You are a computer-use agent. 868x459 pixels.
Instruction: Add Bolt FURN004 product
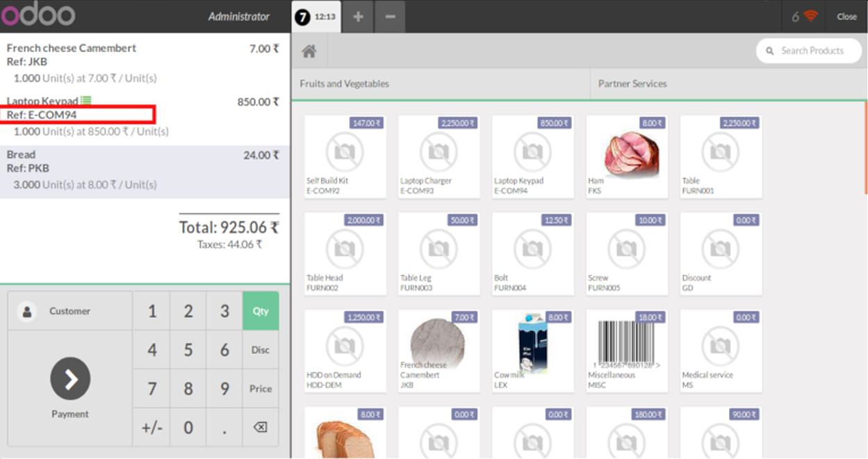click(x=533, y=254)
